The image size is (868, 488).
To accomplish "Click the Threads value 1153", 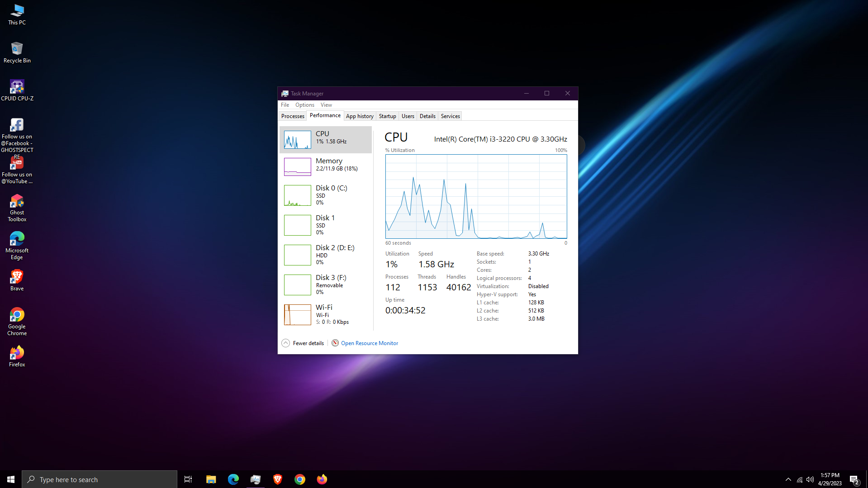I will click(x=427, y=287).
